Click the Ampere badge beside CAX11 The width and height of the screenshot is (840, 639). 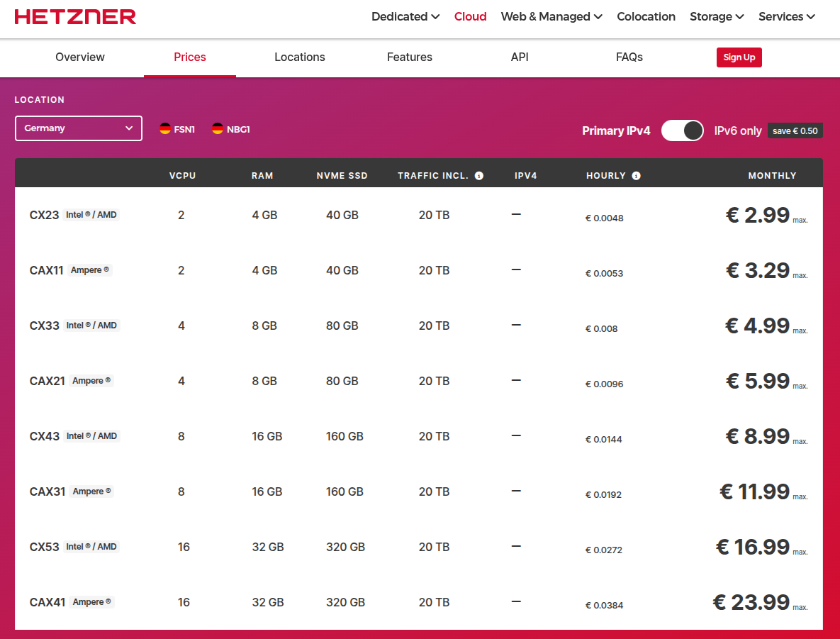pos(91,270)
